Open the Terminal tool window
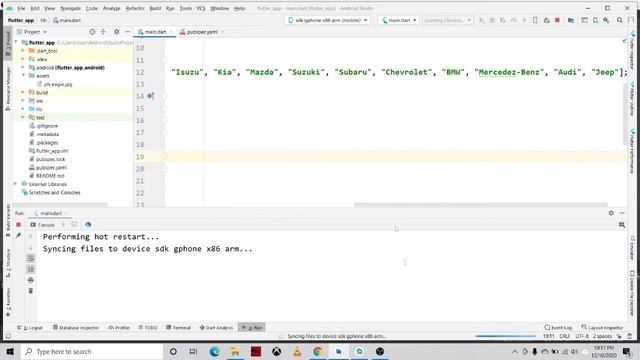This screenshot has width=640, height=360. point(178,327)
